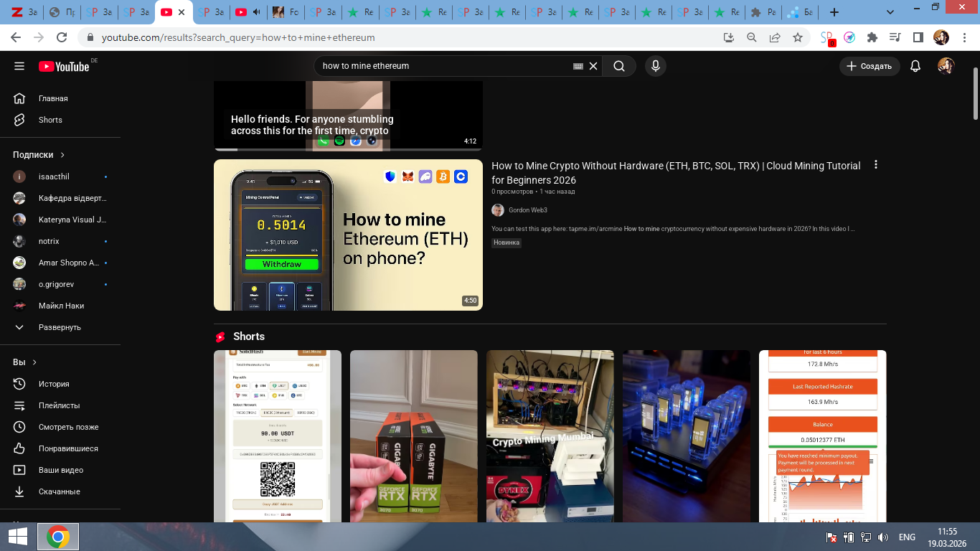Bookmark this page with the star icon

tap(797, 37)
